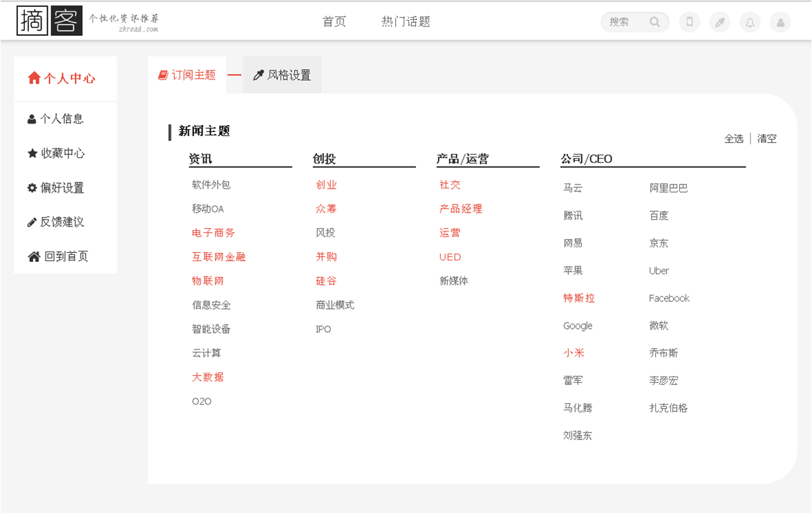The width and height of the screenshot is (812, 514).
Task: Switch to the 风格设置 tab
Action: [x=282, y=75]
